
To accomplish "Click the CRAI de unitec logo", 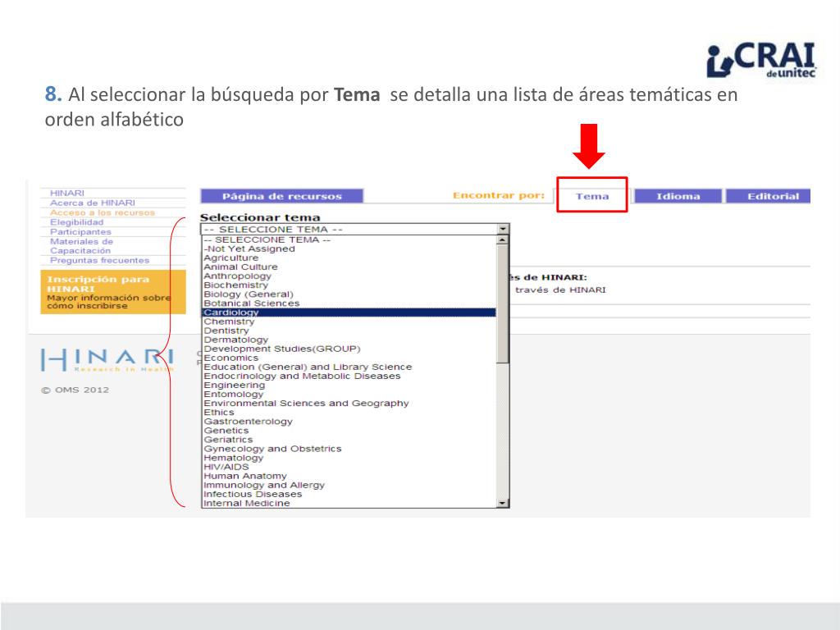I will [761, 60].
